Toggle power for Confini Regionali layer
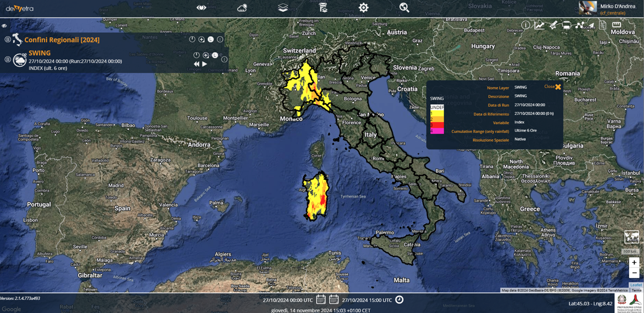The width and height of the screenshot is (644, 313). point(192,39)
